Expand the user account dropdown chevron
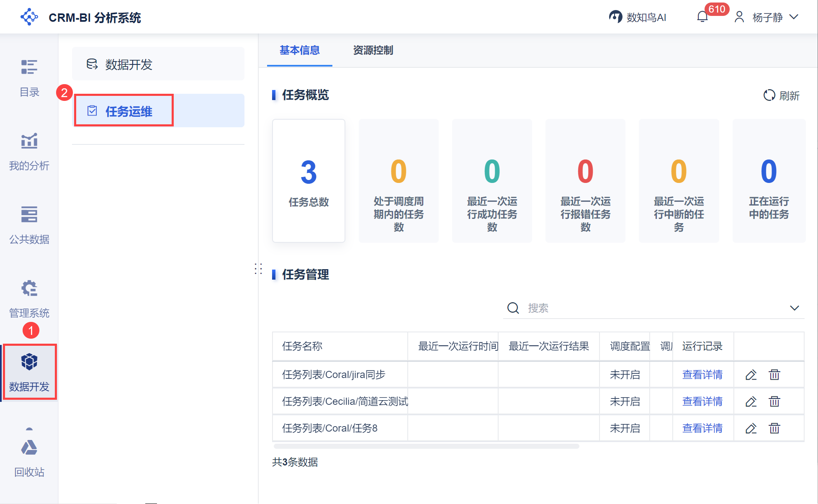This screenshot has height=504, width=818. click(x=794, y=17)
